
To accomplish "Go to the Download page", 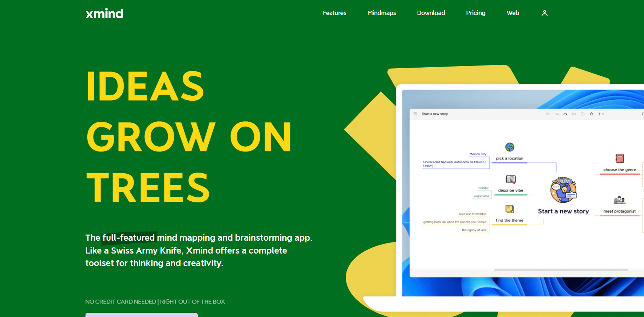I will pyautogui.click(x=431, y=13).
